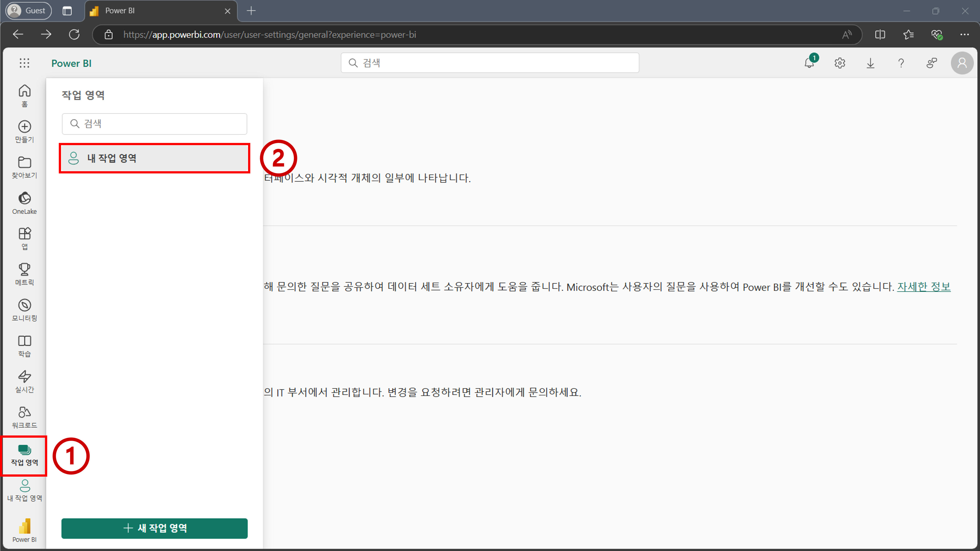Open the user account avatar
Image resolution: width=980 pixels, height=551 pixels.
point(962,63)
